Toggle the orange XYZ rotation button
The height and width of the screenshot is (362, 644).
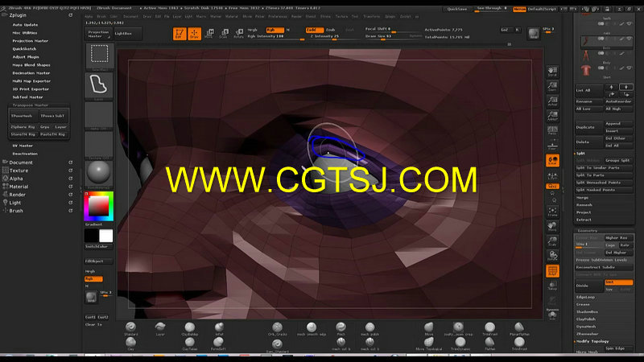tap(552, 187)
